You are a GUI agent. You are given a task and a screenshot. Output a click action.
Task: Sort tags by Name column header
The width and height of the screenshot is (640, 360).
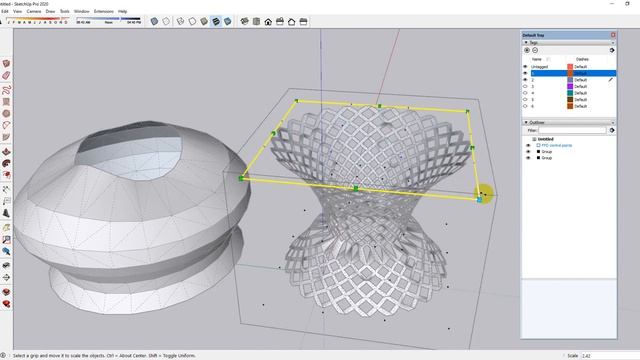tap(537, 59)
